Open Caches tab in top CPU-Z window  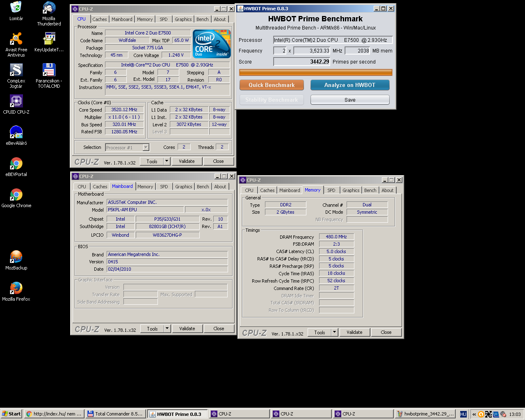coord(99,19)
